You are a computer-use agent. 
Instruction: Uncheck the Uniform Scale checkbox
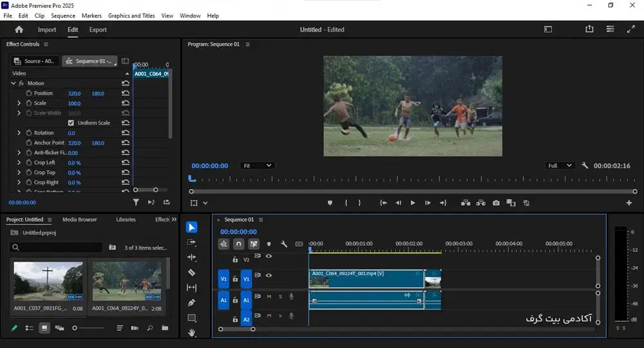tap(71, 123)
